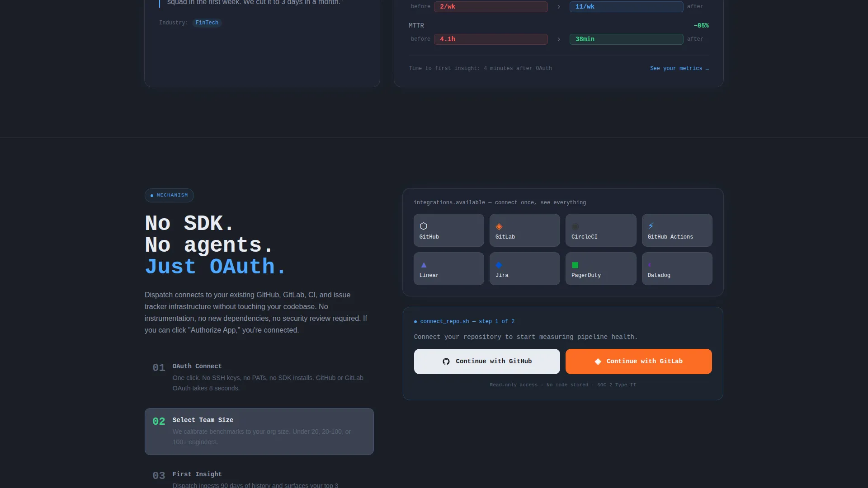Select the OAuth Connect step 01
This screenshot has height=488, width=868.
[x=259, y=377]
